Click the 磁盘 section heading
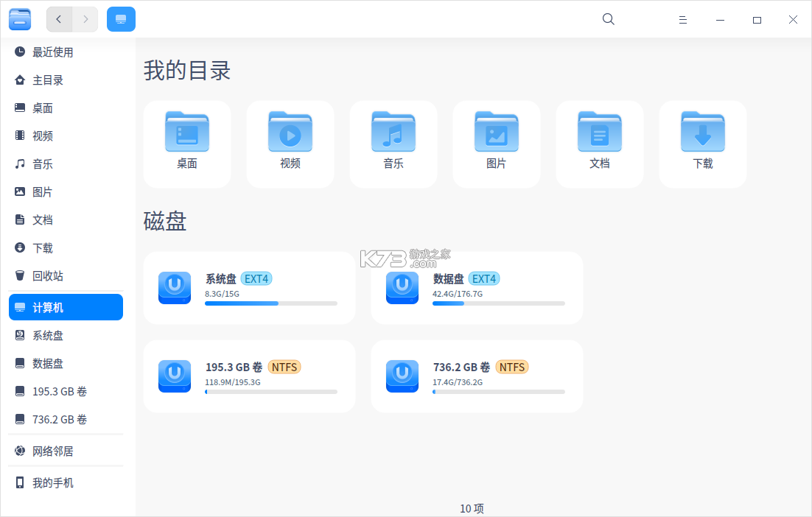The width and height of the screenshot is (812, 517). 164,222
